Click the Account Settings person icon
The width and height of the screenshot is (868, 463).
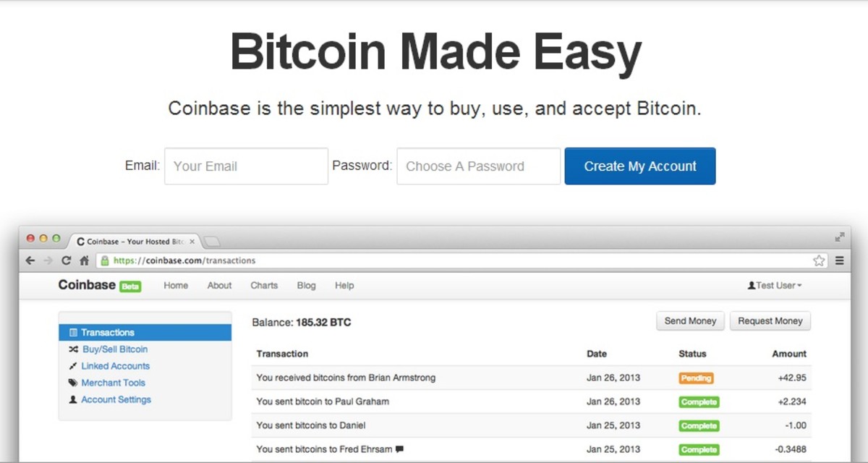click(x=73, y=399)
